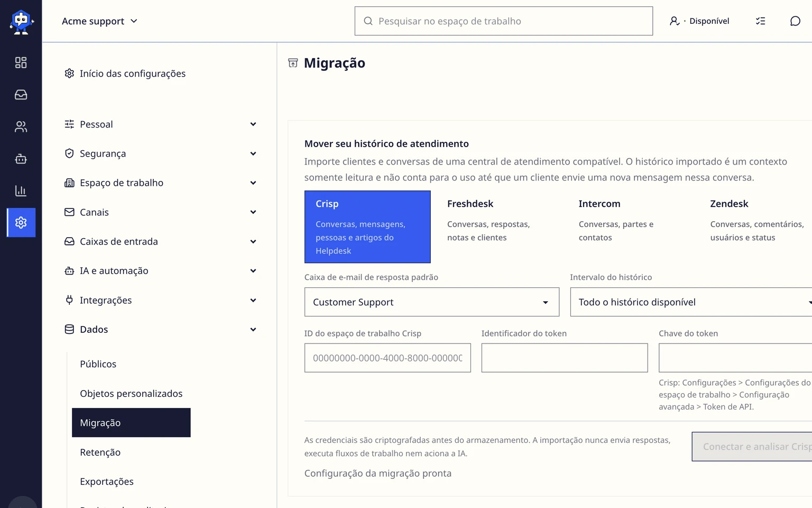Click the shield icon beside Segurança
The height and width of the screenshot is (508, 812).
pos(69,153)
